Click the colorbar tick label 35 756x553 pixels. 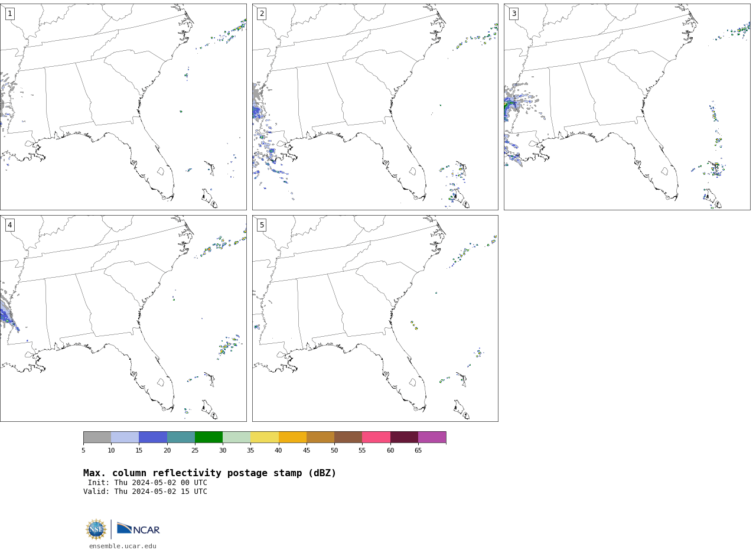pyautogui.click(x=250, y=451)
